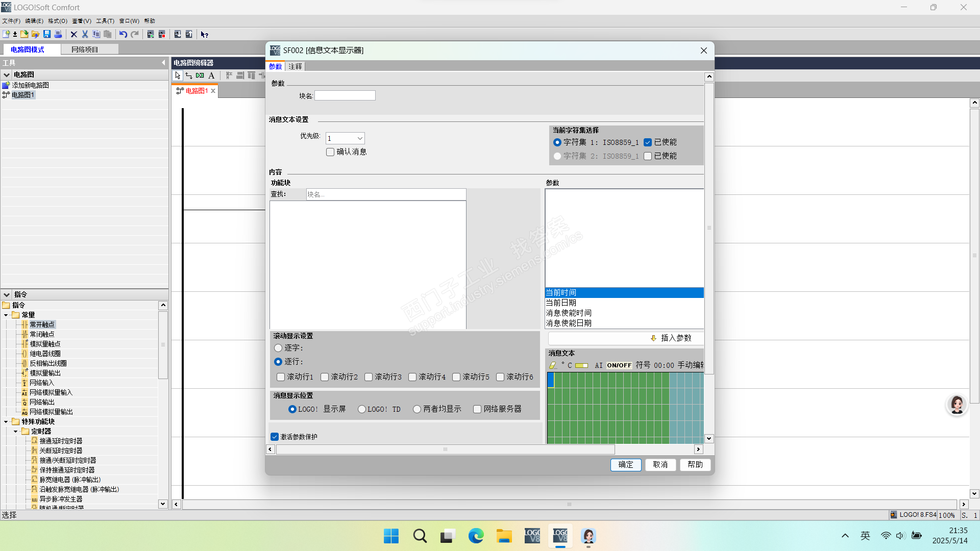Open the 工具(T) menu
Image resolution: width=980 pixels, height=551 pixels.
coord(105,21)
